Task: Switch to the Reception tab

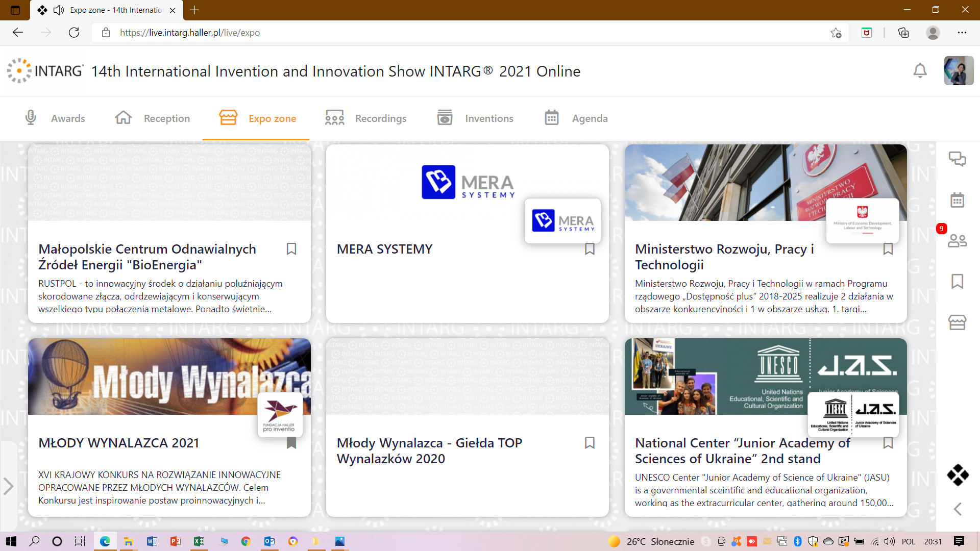Action: coord(152,118)
